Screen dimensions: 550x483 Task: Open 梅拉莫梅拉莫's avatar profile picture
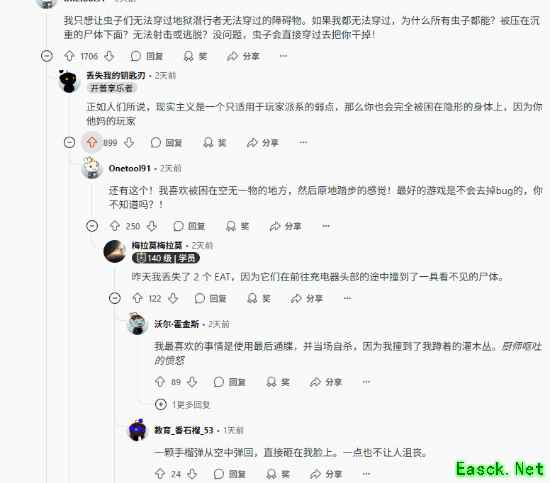click(x=115, y=251)
